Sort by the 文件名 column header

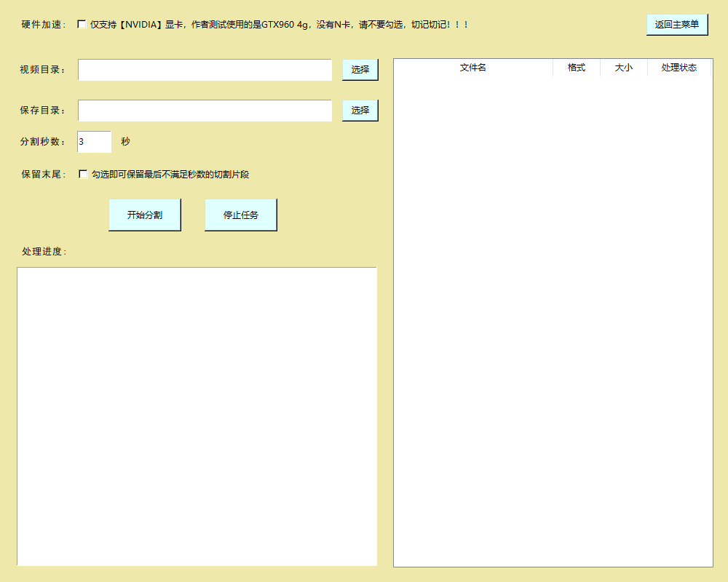pos(472,68)
